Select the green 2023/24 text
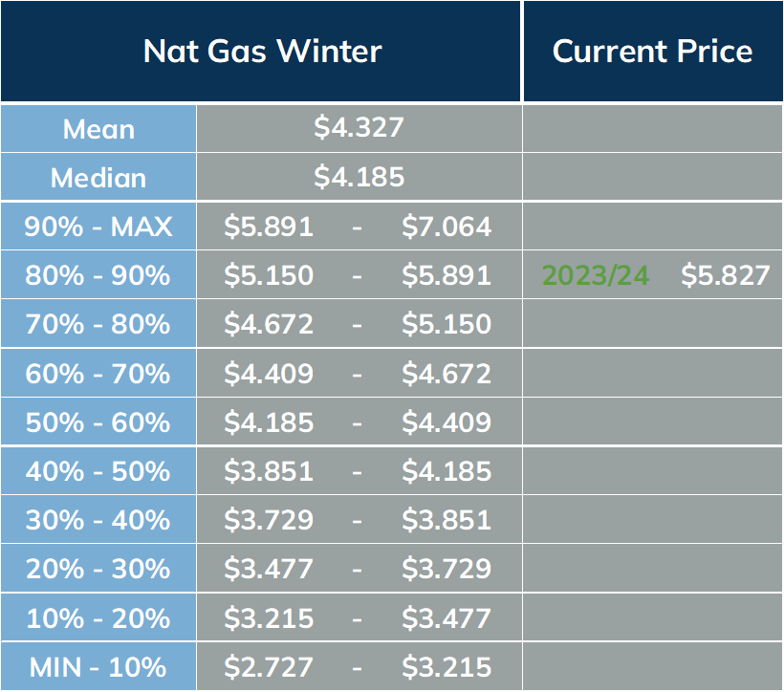This screenshot has width=784, height=692. pos(596,275)
